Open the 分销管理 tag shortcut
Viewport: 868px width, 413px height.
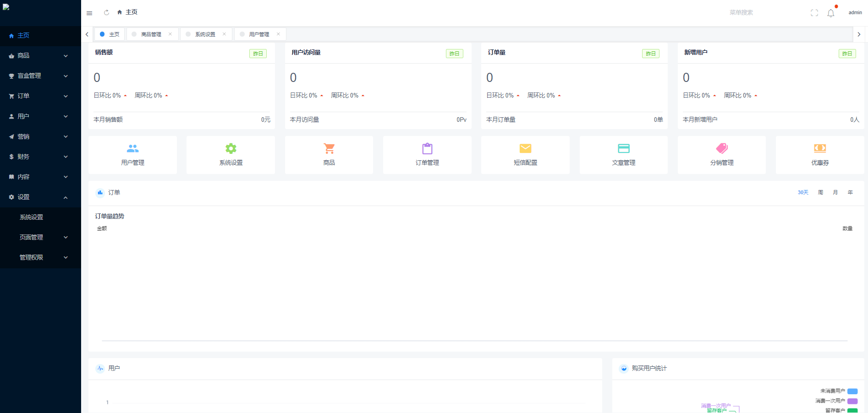click(x=721, y=149)
